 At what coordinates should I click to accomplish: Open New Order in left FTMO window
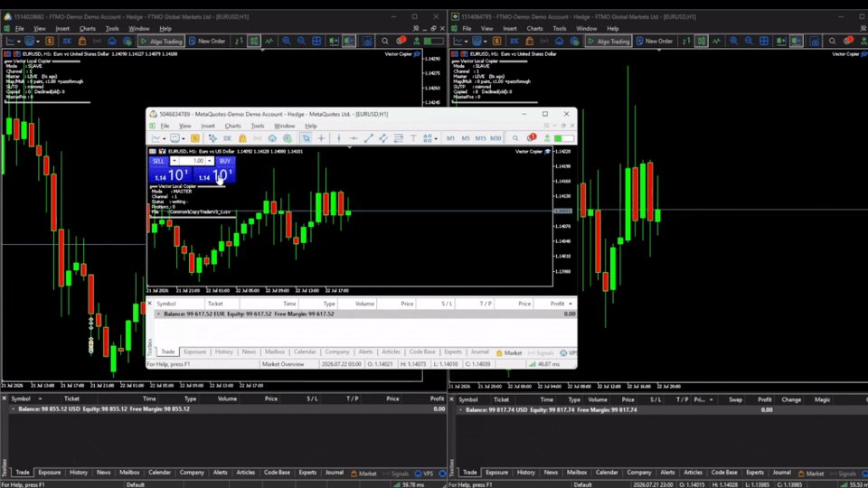[x=207, y=41]
